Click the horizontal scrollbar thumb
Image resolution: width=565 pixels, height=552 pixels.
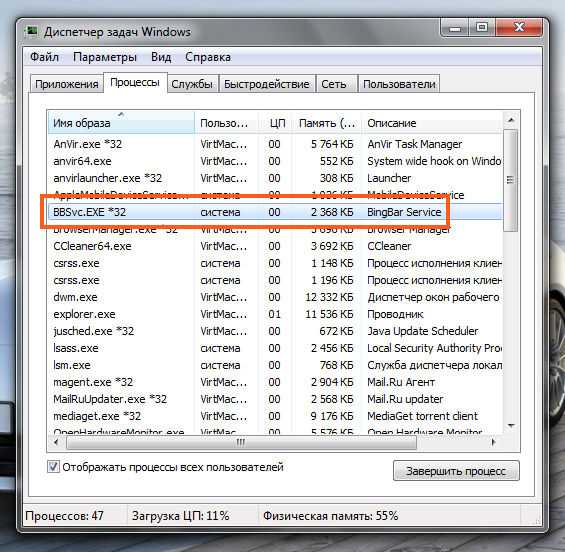[241, 442]
